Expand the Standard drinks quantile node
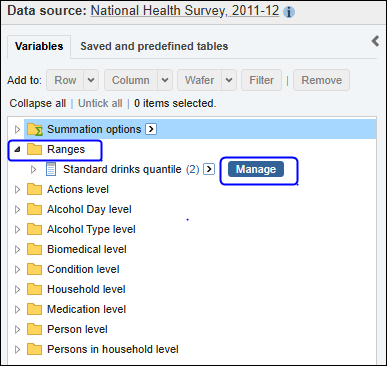The height and width of the screenshot is (366, 387). click(x=33, y=169)
